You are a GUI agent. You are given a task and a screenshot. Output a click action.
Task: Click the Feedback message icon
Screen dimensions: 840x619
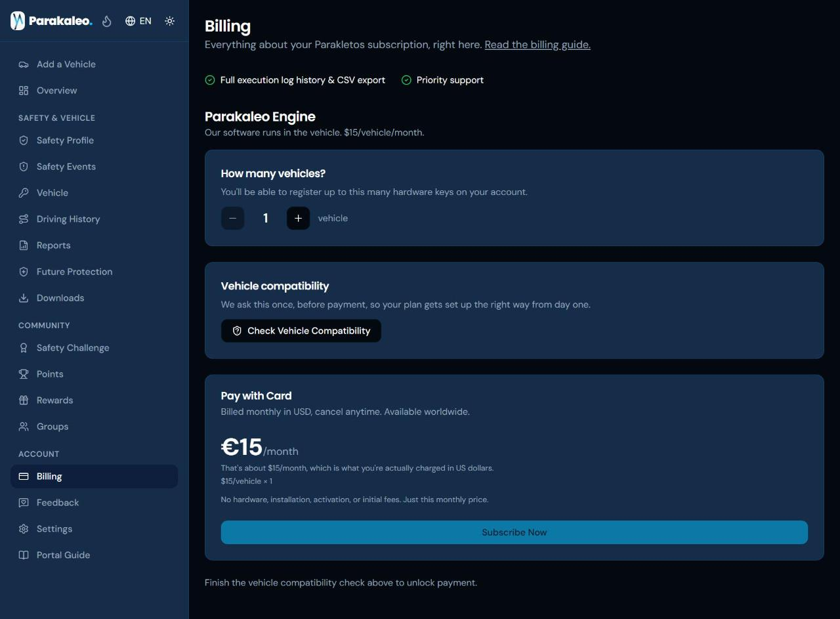point(24,503)
